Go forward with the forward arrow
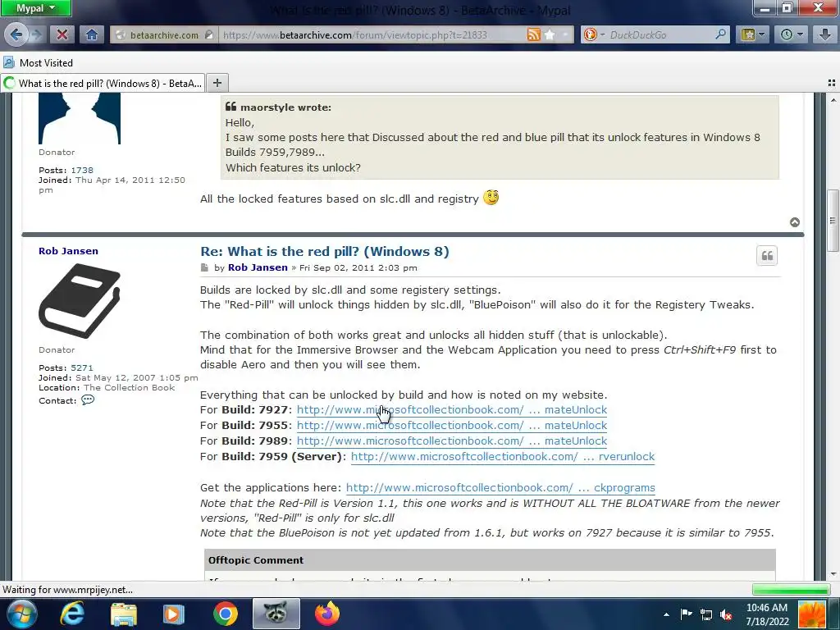 [x=36, y=34]
